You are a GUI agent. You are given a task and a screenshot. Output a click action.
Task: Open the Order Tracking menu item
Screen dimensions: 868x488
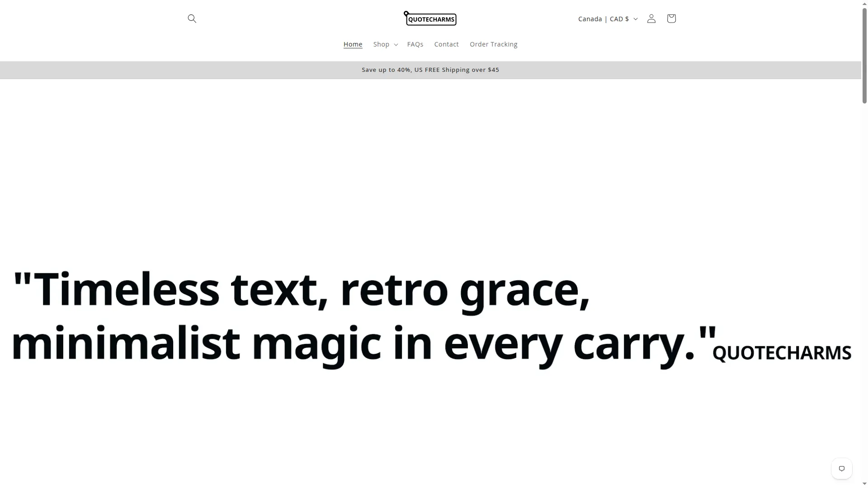(493, 44)
